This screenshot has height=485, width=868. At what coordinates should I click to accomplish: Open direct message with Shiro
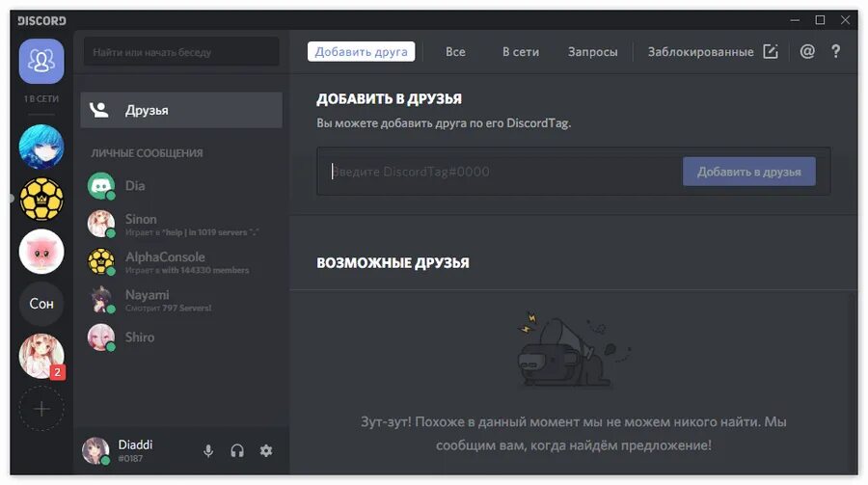[181, 337]
